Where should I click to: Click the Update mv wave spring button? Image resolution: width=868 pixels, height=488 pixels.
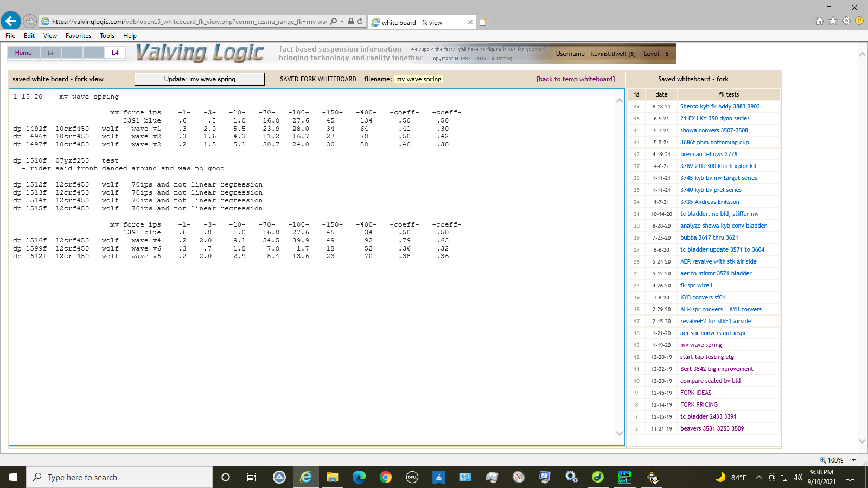pos(200,79)
